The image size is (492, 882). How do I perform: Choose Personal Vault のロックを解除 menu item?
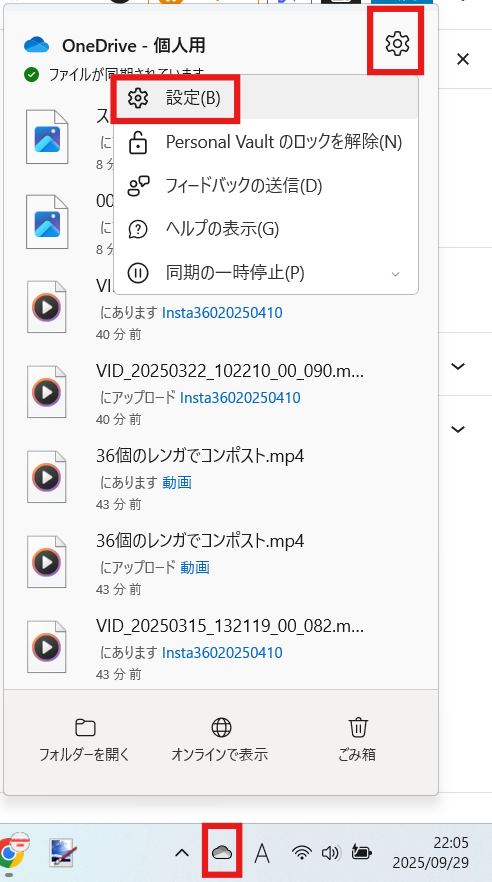point(265,142)
